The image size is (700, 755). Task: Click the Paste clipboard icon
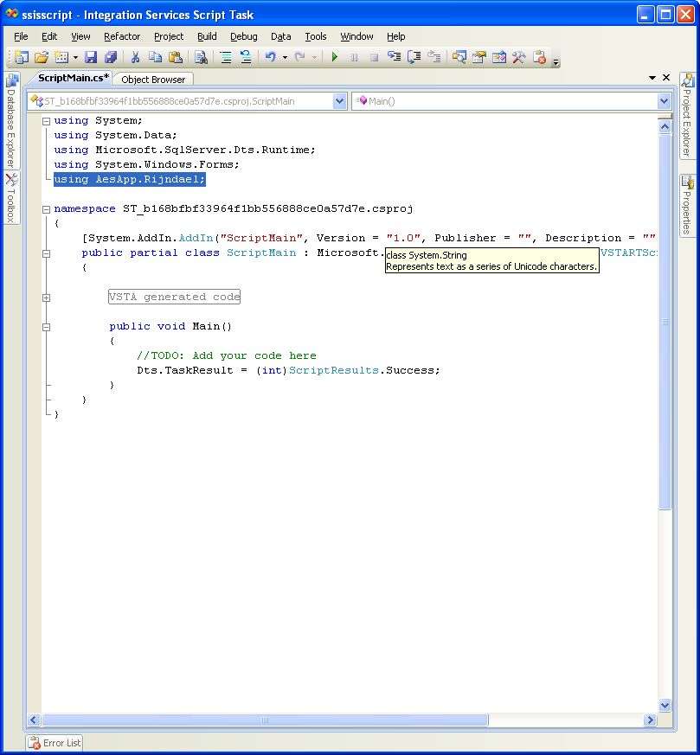click(176, 57)
